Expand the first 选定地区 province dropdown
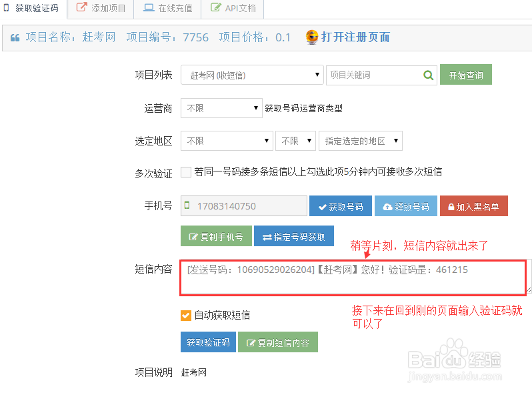532x395 pixels. [x=227, y=141]
